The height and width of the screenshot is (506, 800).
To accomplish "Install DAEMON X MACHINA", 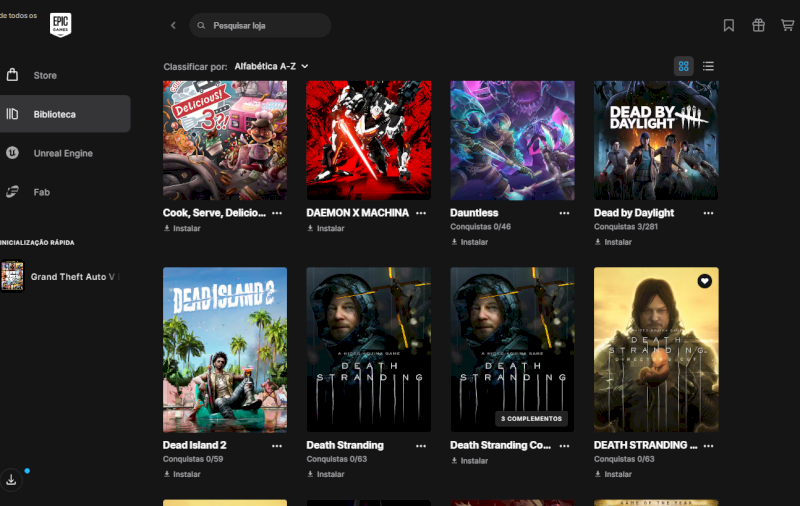I will coord(326,229).
